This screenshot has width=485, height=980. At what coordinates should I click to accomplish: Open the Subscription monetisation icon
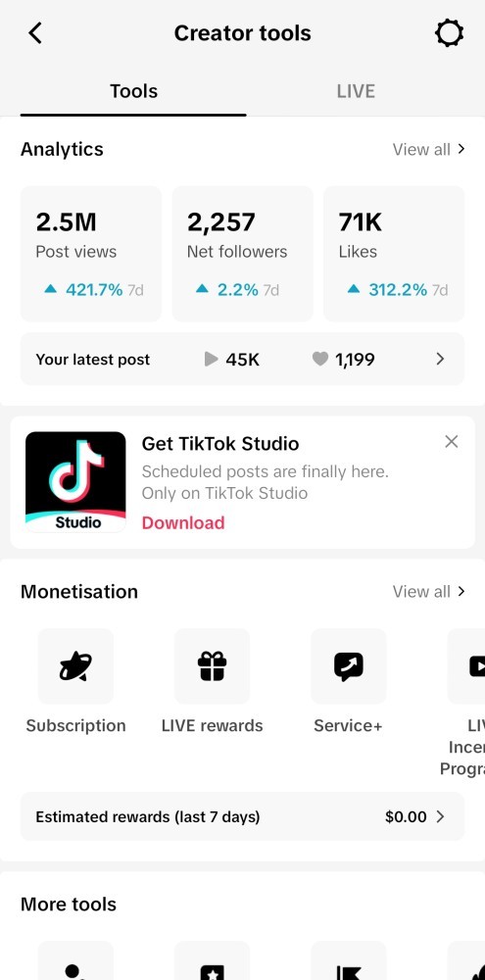75,666
